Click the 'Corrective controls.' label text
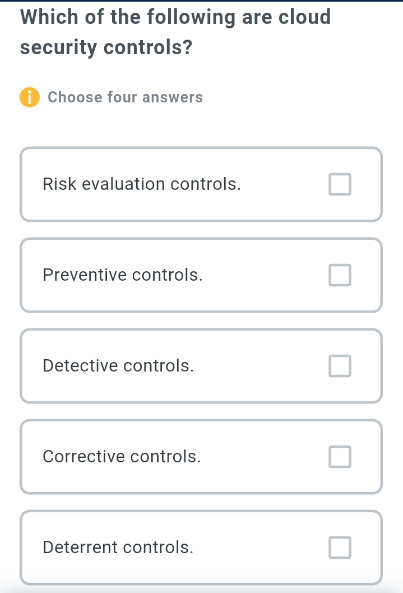The height and width of the screenshot is (593, 403). tap(122, 456)
